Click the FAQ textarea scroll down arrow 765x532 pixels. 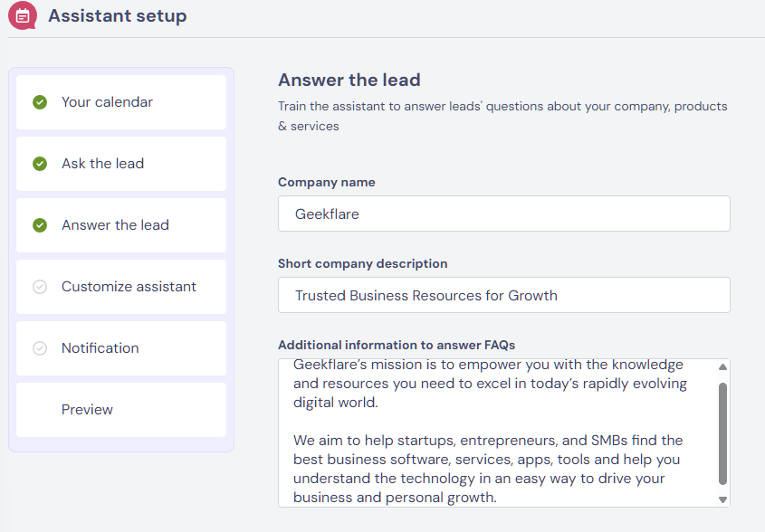(723, 499)
